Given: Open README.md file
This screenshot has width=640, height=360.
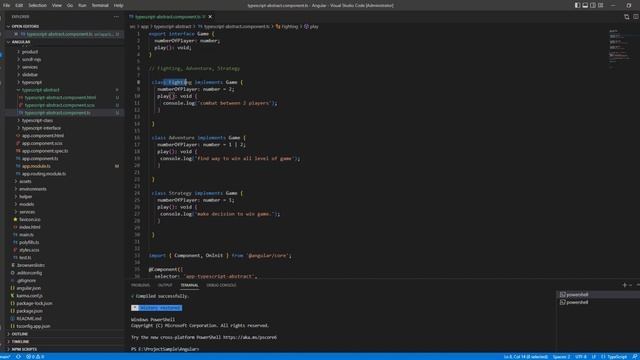Looking at the screenshot, I should click(x=29, y=318).
